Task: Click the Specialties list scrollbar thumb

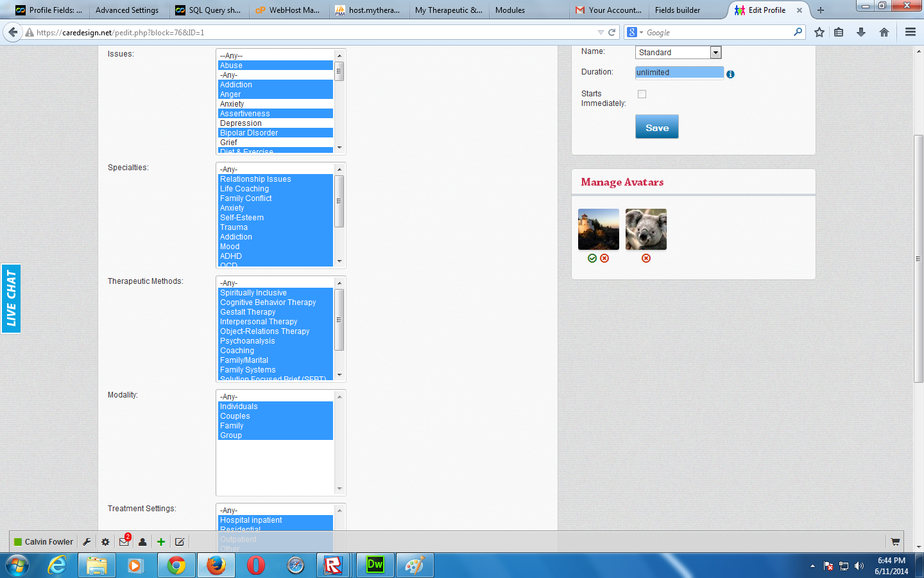Action: point(339,201)
